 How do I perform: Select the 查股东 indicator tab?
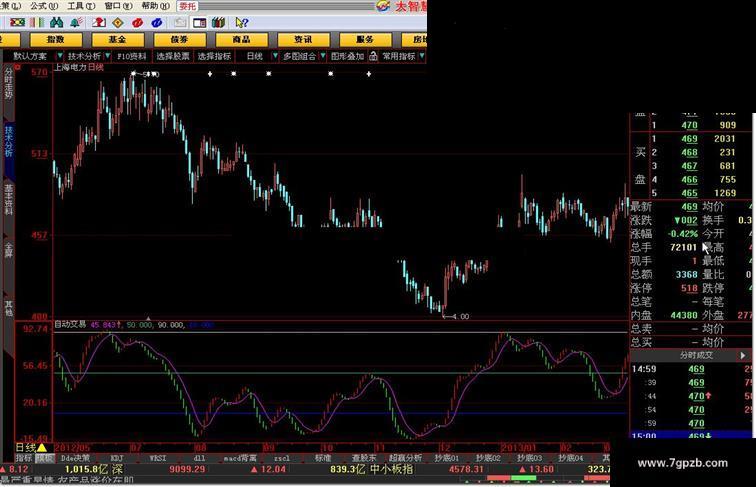[364, 458]
